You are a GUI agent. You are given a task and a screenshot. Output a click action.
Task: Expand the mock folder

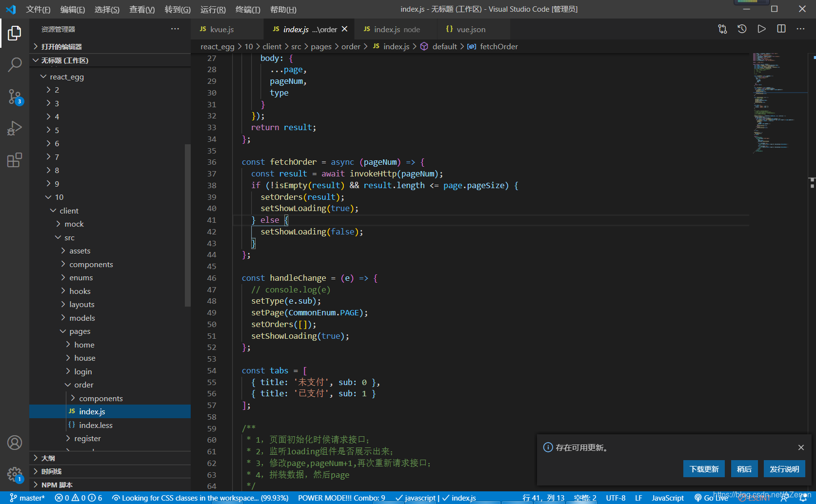[x=110, y=224]
